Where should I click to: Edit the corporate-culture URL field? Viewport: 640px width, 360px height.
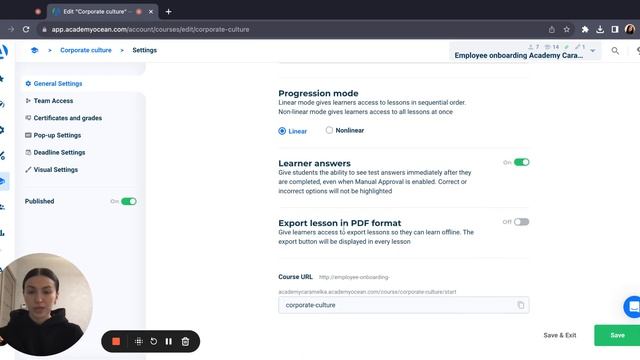[x=404, y=305]
